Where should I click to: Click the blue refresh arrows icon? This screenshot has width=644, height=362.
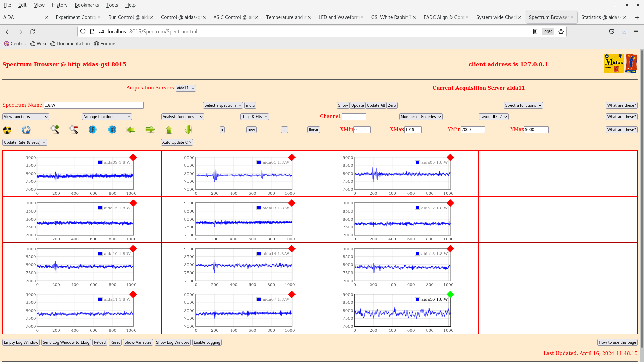pyautogui.click(x=26, y=130)
